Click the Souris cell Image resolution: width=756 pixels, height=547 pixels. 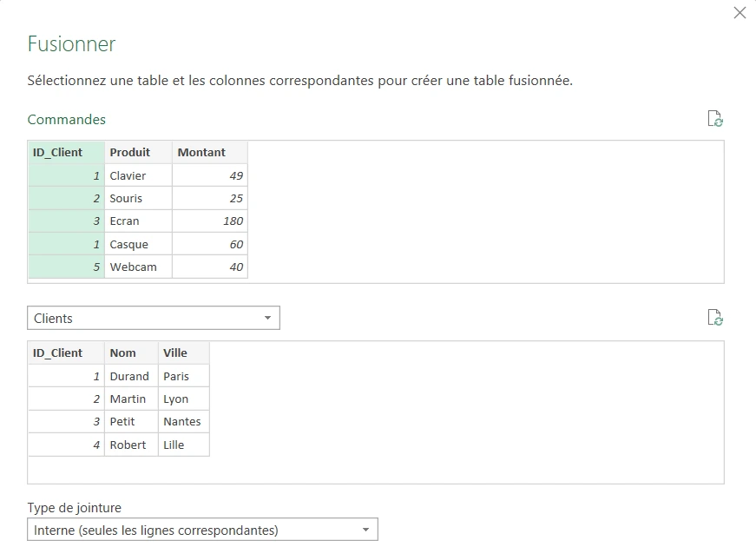click(138, 198)
